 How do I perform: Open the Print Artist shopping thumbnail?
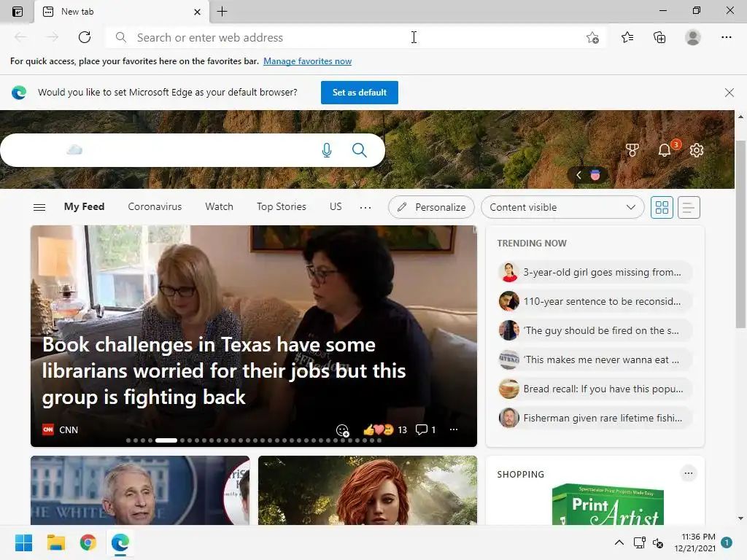(x=608, y=505)
